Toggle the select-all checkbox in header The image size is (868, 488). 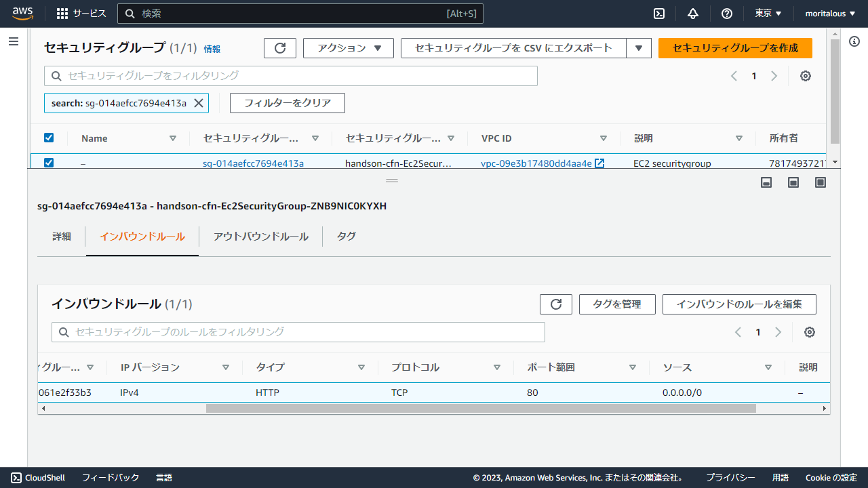click(x=49, y=138)
